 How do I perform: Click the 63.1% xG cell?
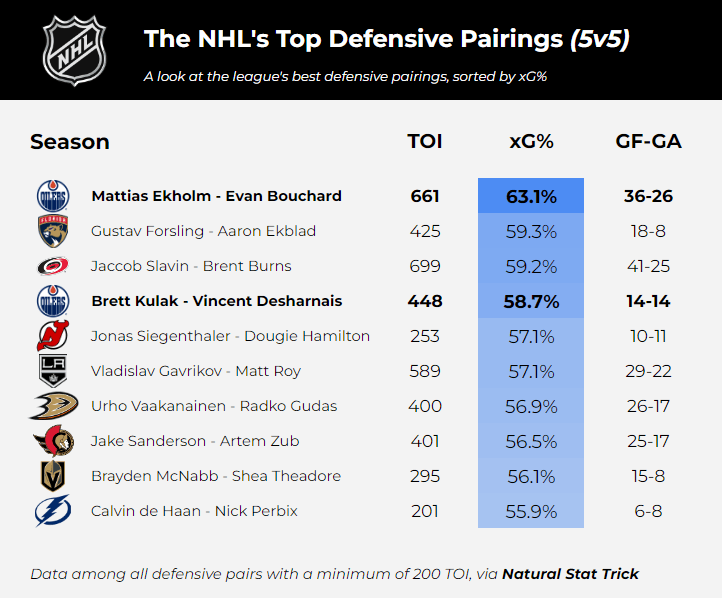[x=531, y=196]
